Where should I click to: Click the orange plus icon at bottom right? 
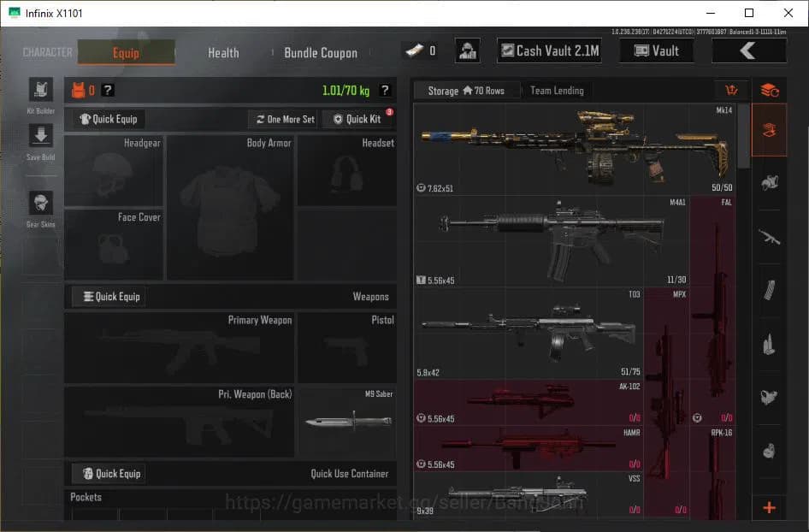click(769, 508)
